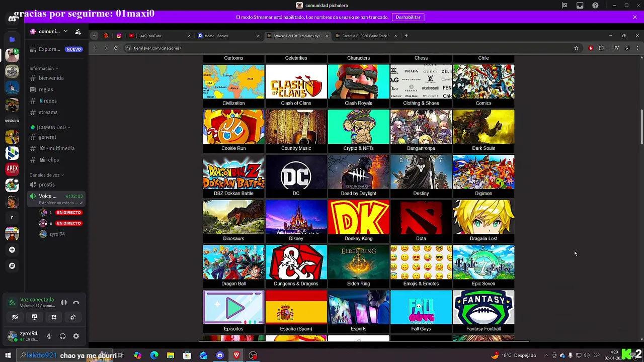Share your screen in Discord
This screenshot has height=362, width=644.
(34, 317)
